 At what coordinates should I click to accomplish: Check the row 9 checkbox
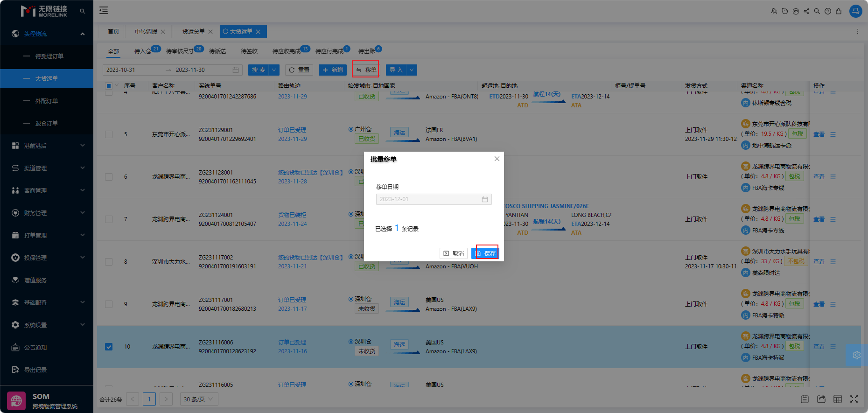109,304
